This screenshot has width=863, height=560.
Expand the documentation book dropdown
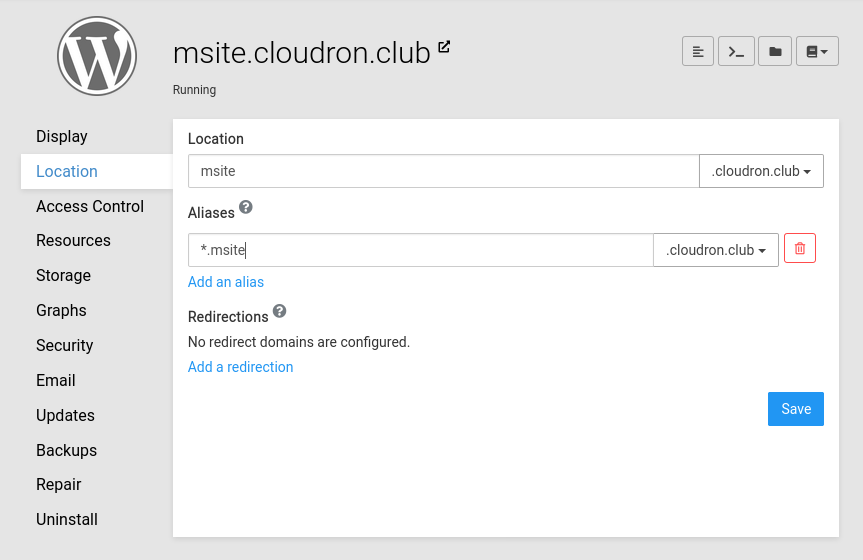(817, 51)
